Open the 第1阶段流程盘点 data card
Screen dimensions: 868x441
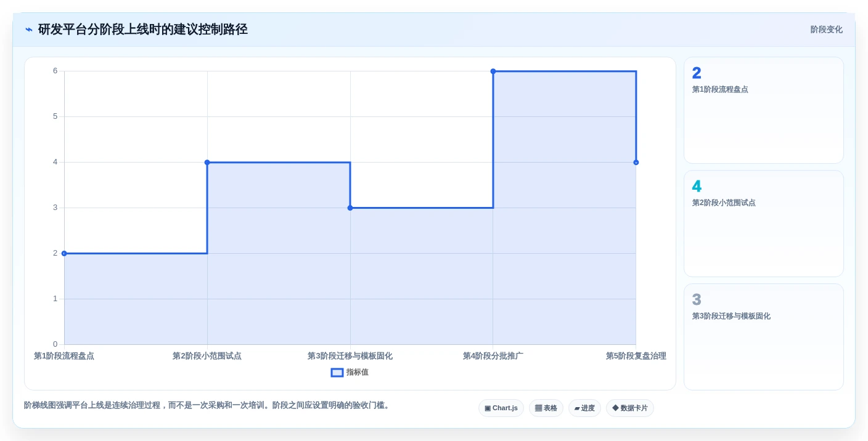(x=764, y=110)
